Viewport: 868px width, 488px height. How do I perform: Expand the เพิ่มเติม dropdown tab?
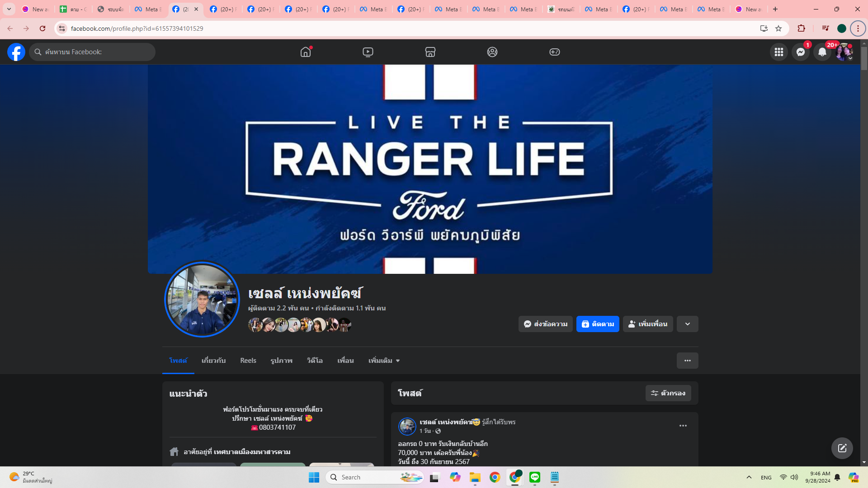point(384,361)
